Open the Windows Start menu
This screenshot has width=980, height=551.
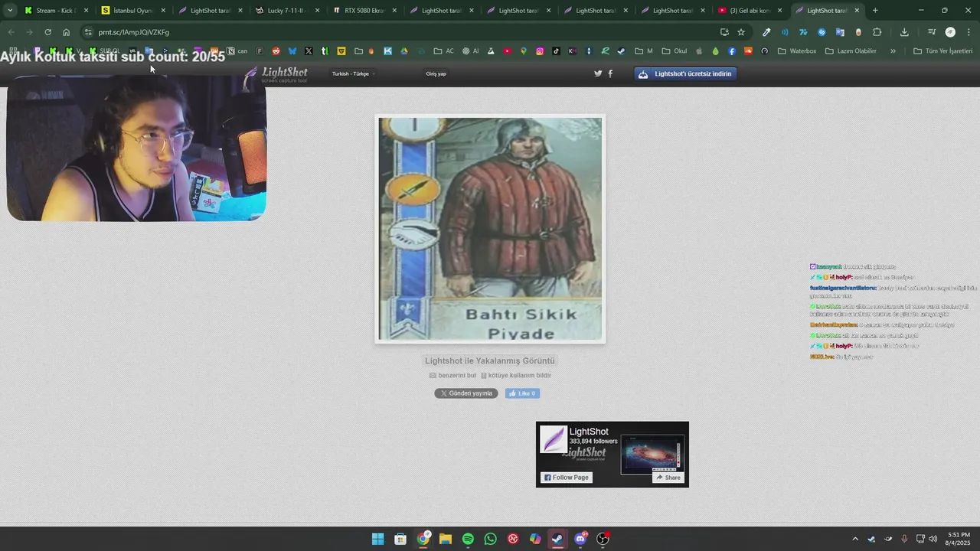click(377, 539)
